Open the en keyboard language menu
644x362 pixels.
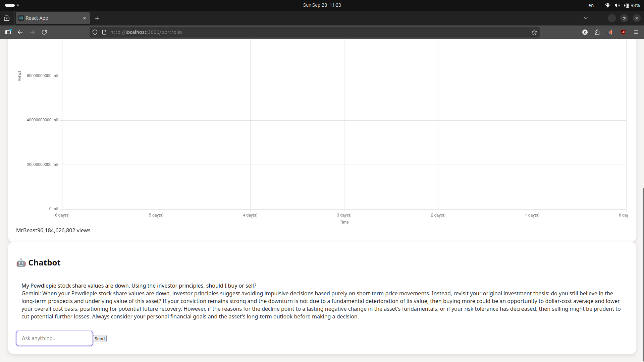tap(591, 5)
